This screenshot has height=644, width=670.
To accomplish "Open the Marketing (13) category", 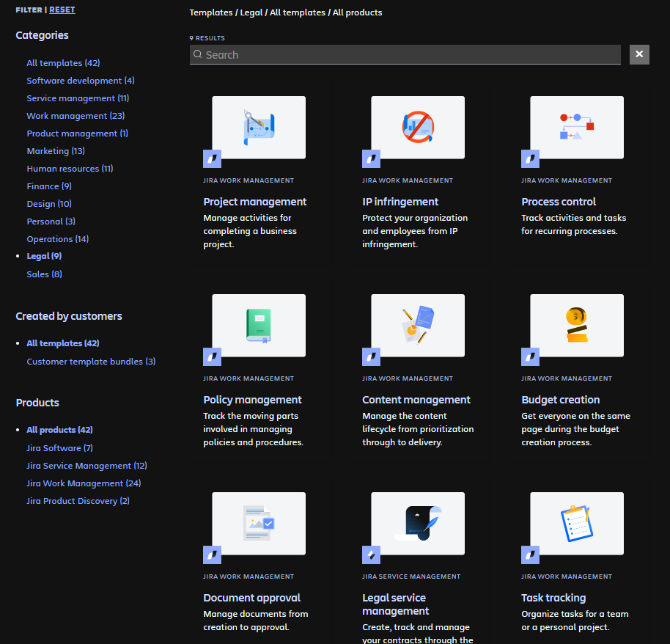I will coord(55,150).
